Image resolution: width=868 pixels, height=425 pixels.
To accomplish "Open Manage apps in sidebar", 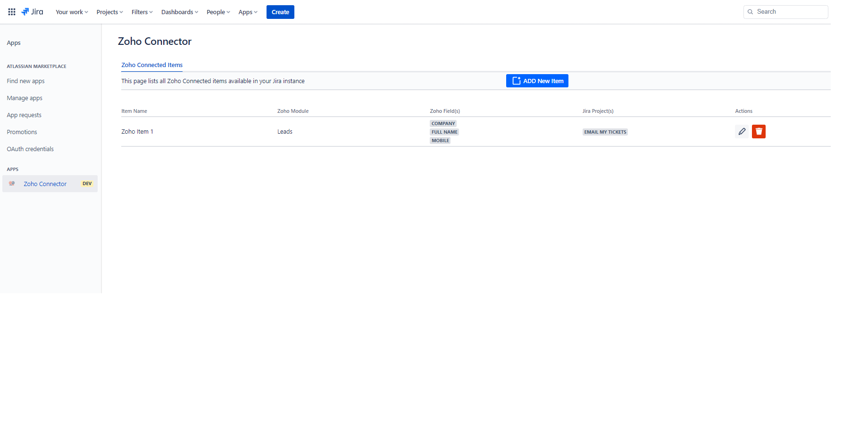I will tap(25, 98).
